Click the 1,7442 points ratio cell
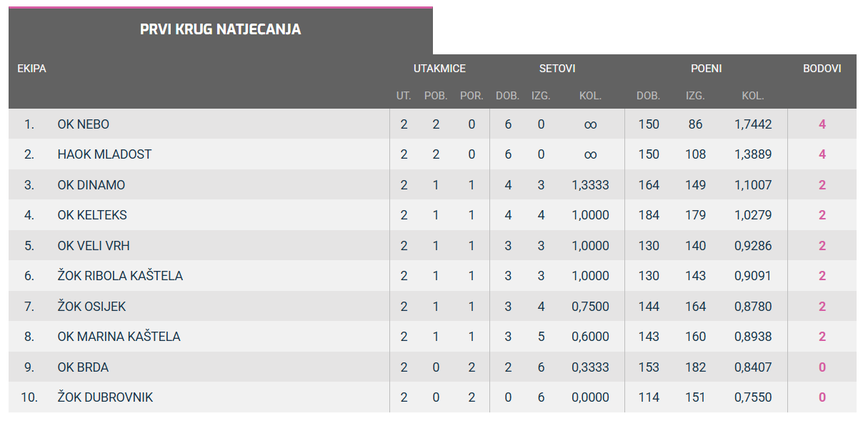 pyautogui.click(x=753, y=124)
